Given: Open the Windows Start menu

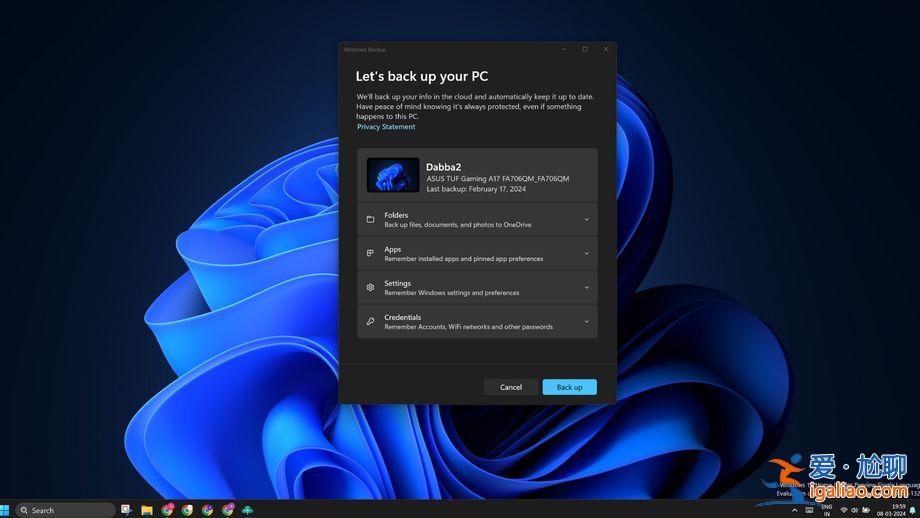Looking at the screenshot, I should point(5,510).
